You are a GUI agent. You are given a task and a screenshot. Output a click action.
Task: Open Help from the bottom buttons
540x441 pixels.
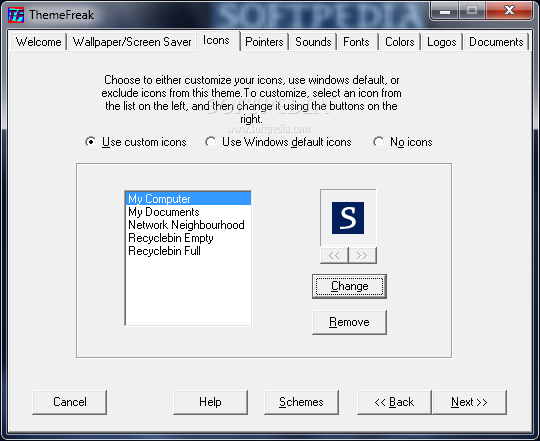click(210, 402)
